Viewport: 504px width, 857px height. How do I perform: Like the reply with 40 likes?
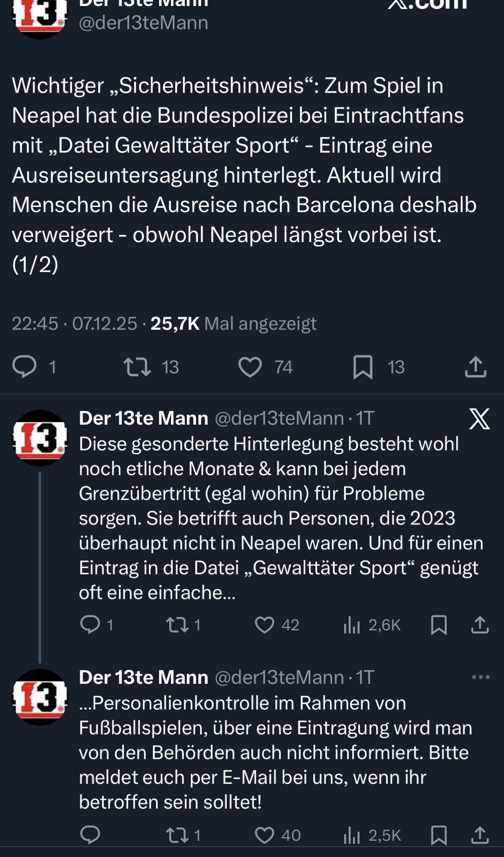pos(264,835)
